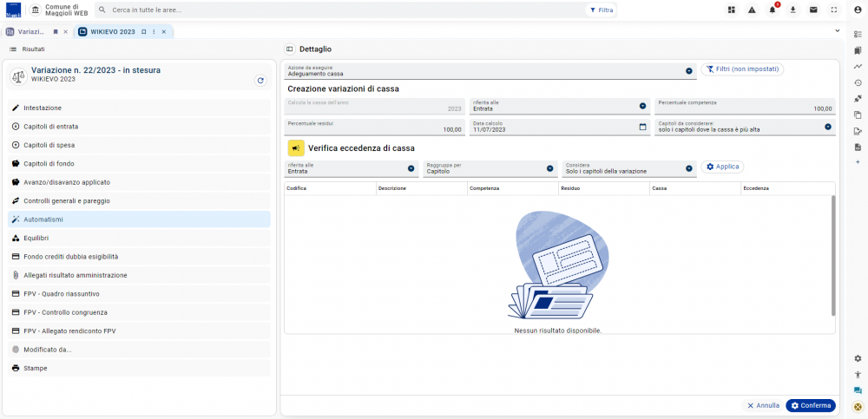Open the settings gear in right sidebar

point(858,358)
